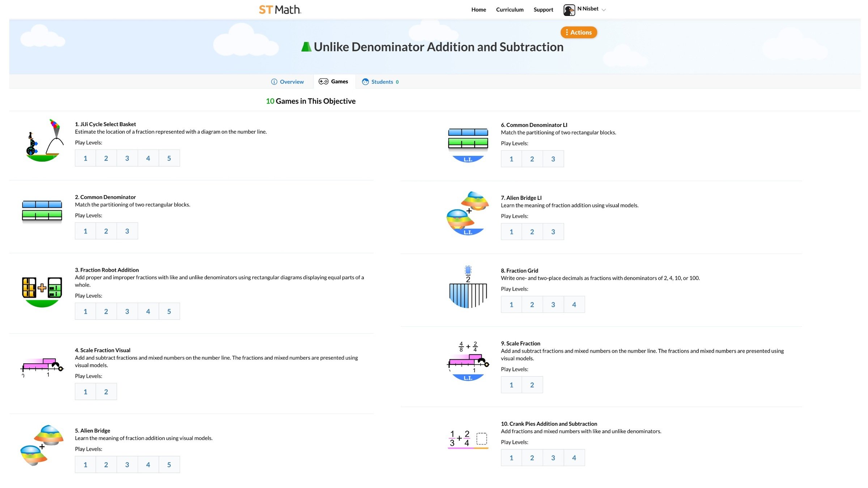
Task: Click the Crank Pies Addition and Subtraction icon
Action: (x=468, y=439)
